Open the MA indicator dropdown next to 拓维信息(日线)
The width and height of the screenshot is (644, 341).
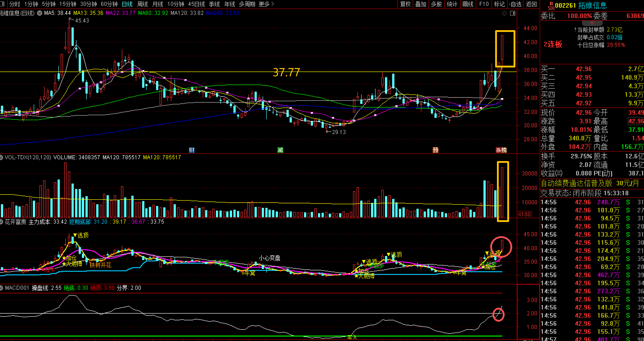[40, 13]
